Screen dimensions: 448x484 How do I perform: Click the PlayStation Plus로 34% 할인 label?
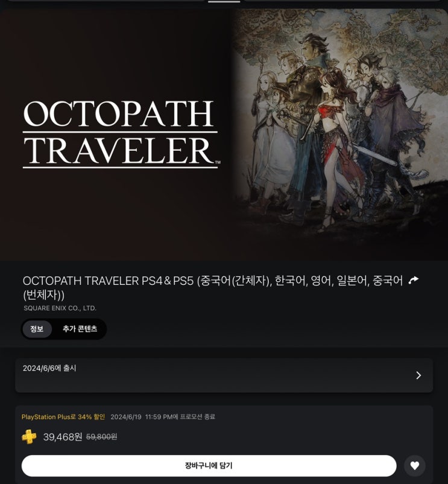click(x=63, y=416)
